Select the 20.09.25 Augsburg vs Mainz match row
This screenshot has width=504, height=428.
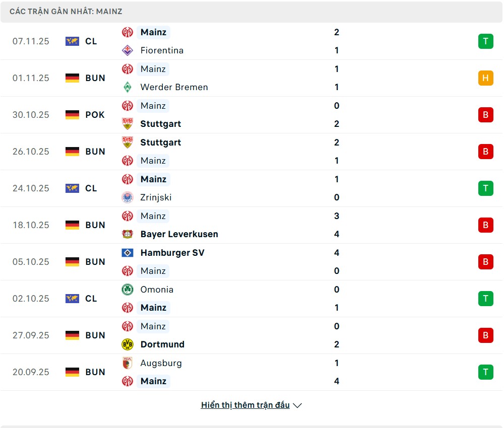click(252, 372)
